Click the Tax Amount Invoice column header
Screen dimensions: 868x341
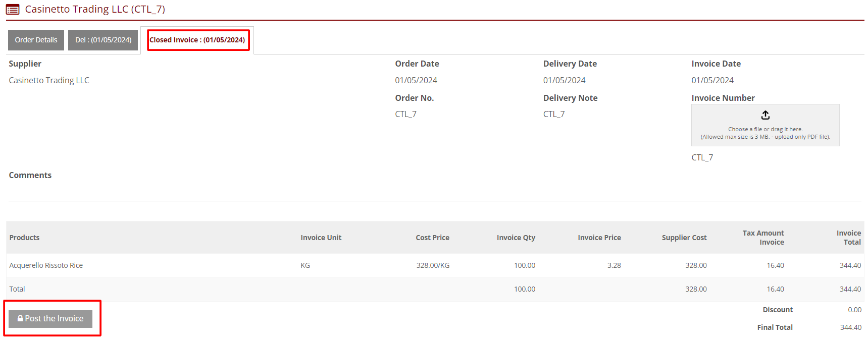pyautogui.click(x=763, y=238)
